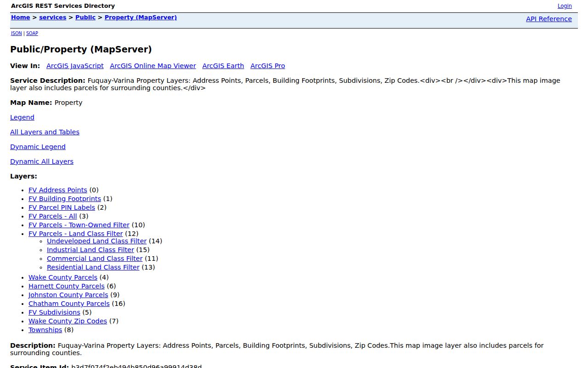Open the API Reference link
Viewport: 588px width, 368px height.
[x=549, y=19]
